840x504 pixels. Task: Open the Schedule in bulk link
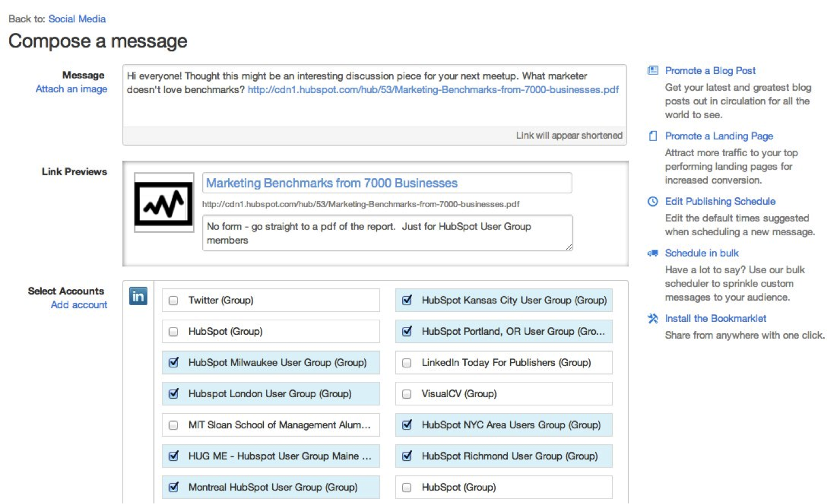pos(702,253)
